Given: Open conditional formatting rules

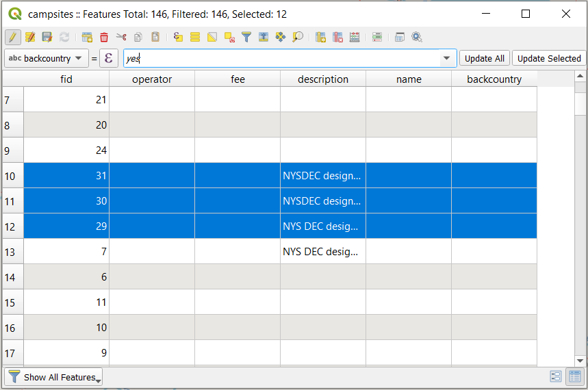Looking at the screenshot, I should click(x=377, y=37).
